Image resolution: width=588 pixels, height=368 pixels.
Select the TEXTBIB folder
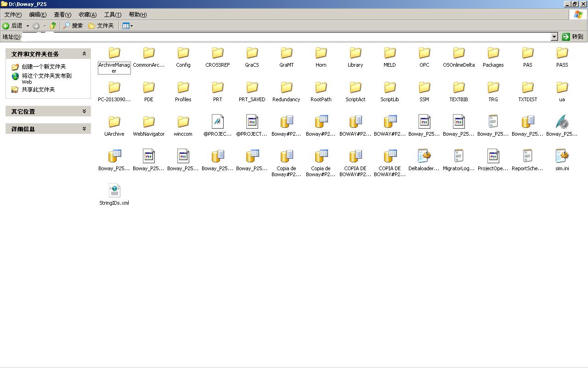[459, 92]
